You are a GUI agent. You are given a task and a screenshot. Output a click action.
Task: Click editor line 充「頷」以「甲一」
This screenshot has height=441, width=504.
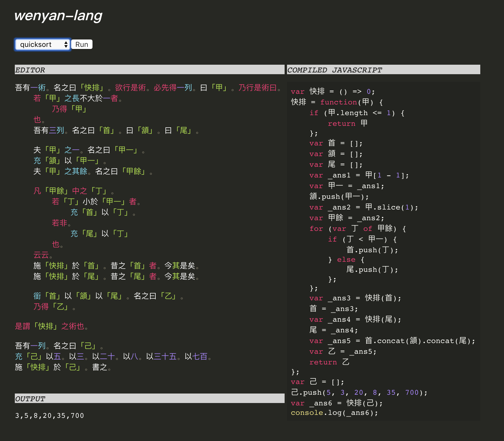point(70,161)
